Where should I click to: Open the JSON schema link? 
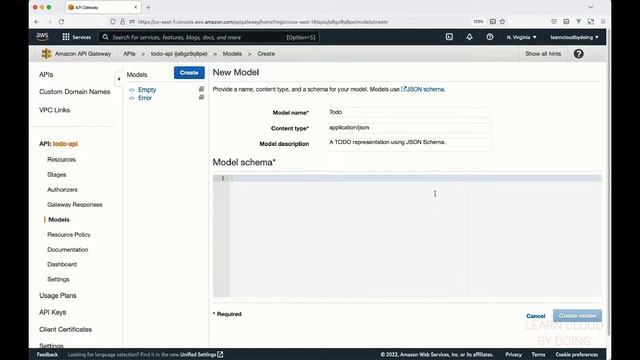tap(423, 89)
